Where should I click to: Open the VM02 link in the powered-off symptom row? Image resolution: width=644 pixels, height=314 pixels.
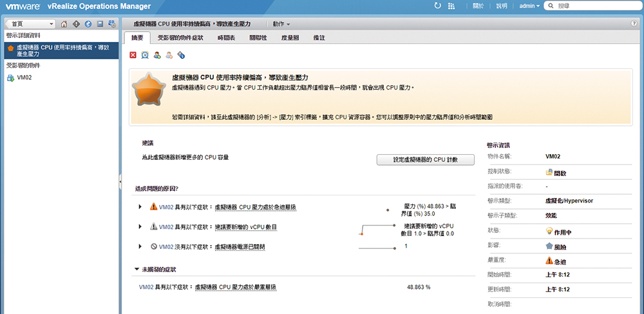point(166,246)
